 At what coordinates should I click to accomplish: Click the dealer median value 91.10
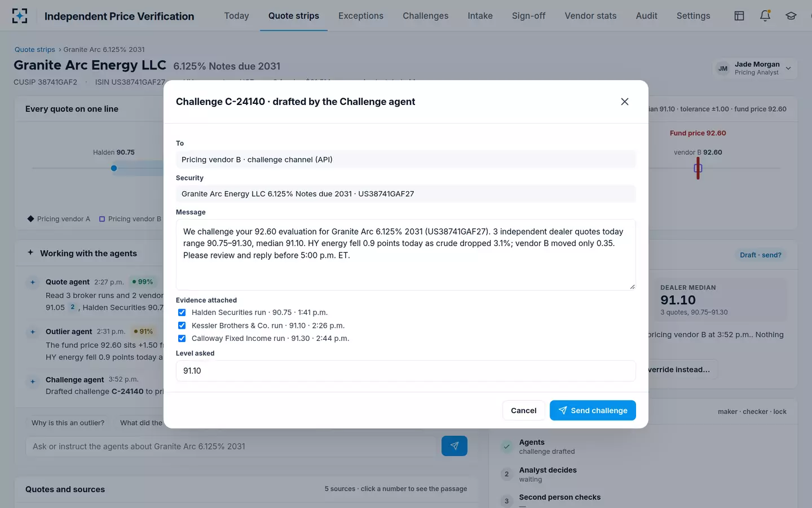coord(678,300)
